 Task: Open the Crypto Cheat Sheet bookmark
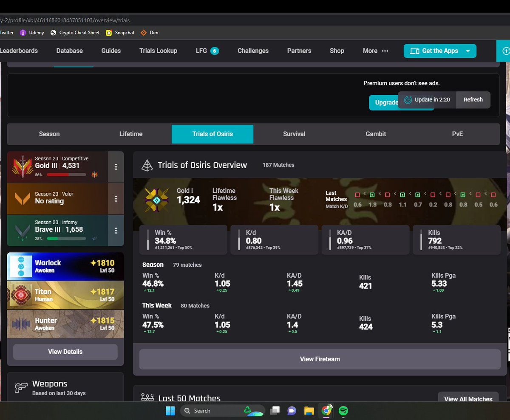(75, 33)
